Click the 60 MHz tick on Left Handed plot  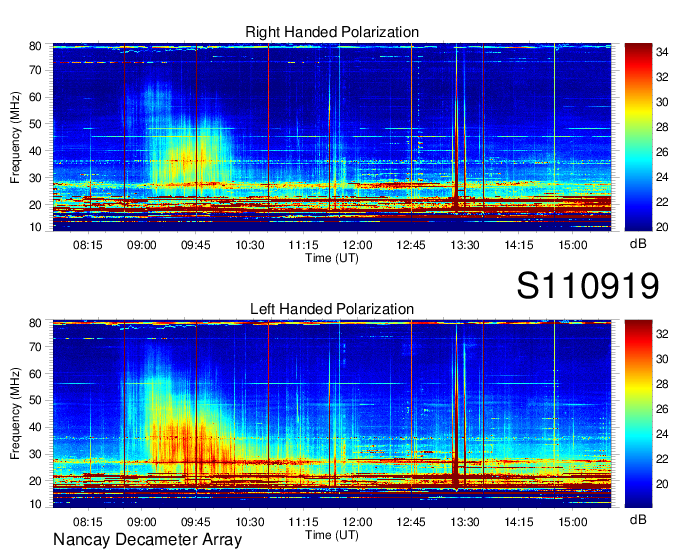click(36, 374)
